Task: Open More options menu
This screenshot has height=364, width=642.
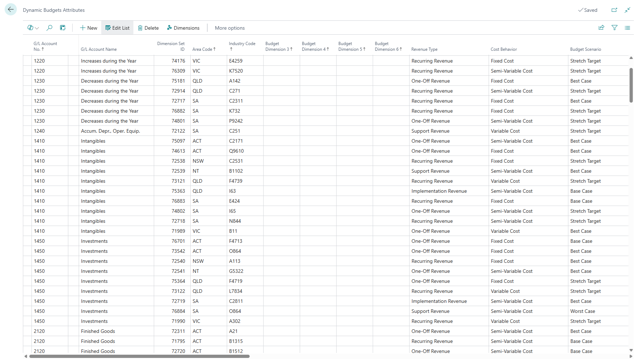Action: (230, 28)
